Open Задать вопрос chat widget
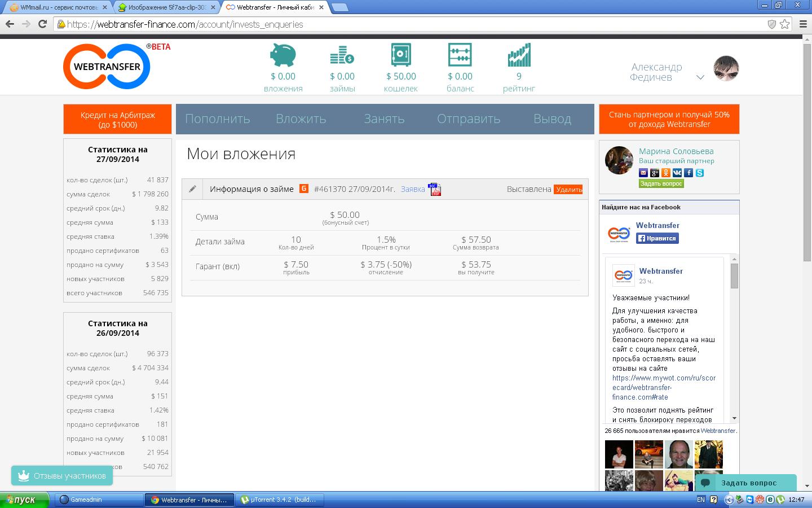This screenshot has width=812, height=508. tap(745, 483)
